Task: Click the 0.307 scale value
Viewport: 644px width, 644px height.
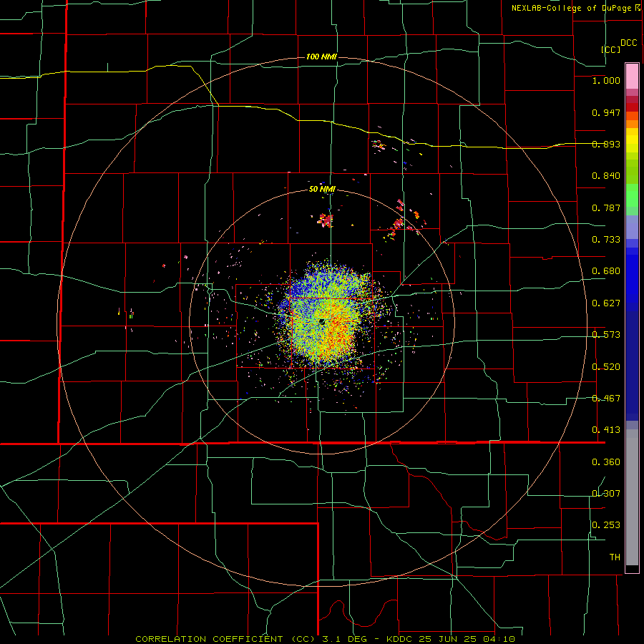Action: point(606,494)
